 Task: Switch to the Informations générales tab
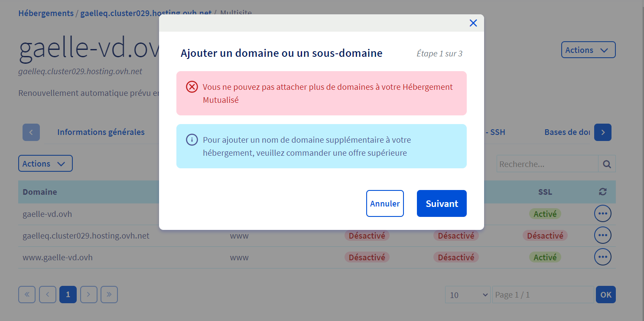click(101, 132)
